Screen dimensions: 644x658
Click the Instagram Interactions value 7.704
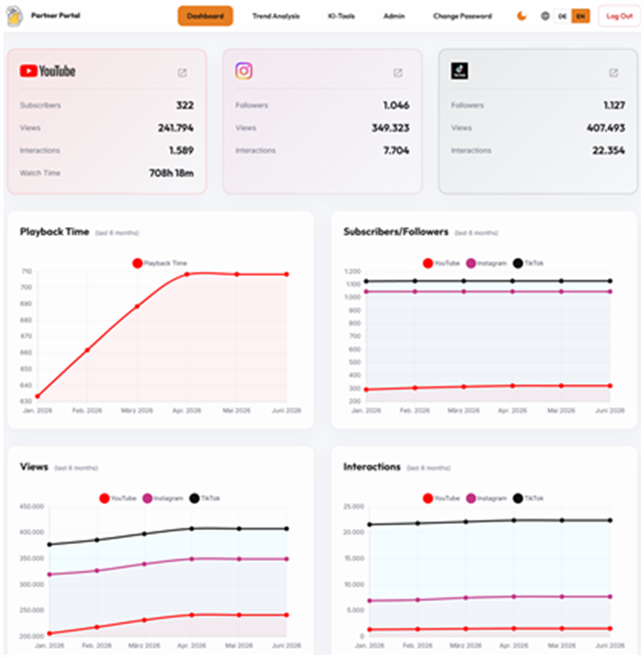396,150
